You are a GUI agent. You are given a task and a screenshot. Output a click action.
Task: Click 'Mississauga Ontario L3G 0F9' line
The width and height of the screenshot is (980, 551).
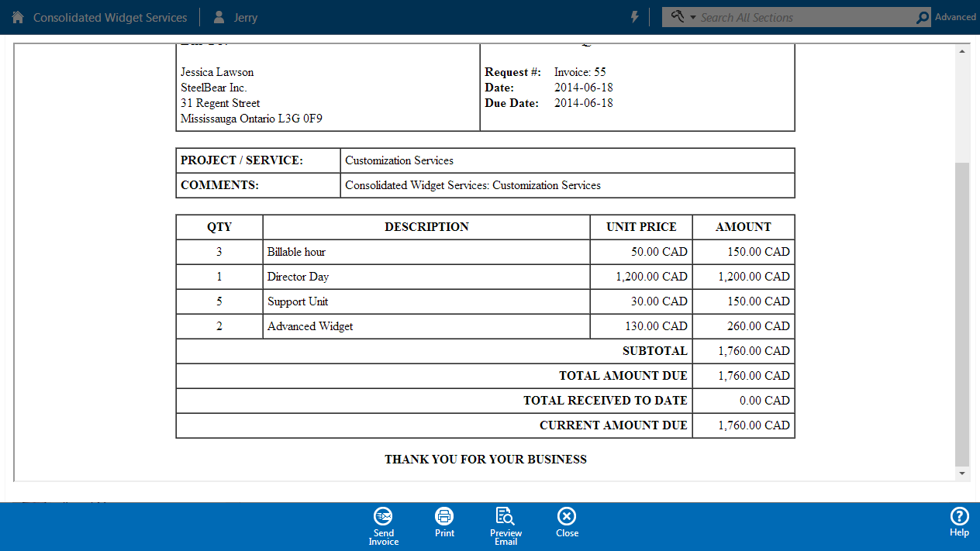(x=252, y=119)
